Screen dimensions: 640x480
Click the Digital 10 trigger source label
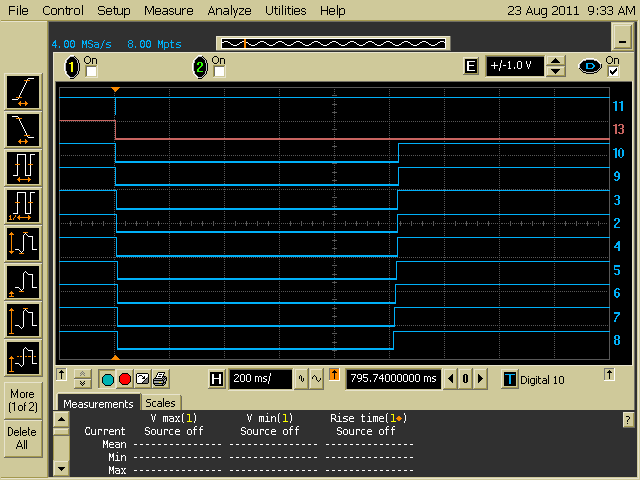(542, 380)
